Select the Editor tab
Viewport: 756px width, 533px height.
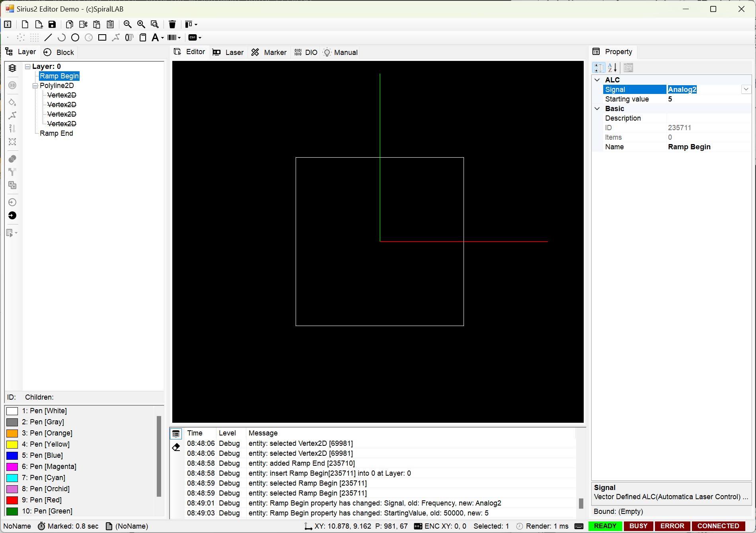189,52
